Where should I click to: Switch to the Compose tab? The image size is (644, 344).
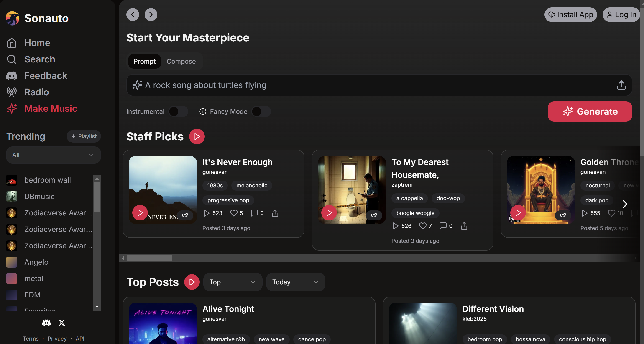[x=181, y=61]
